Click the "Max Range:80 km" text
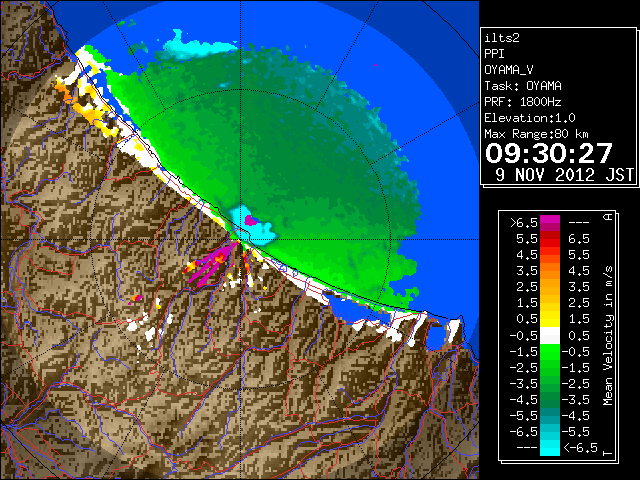The height and width of the screenshot is (480, 640). 536,134
